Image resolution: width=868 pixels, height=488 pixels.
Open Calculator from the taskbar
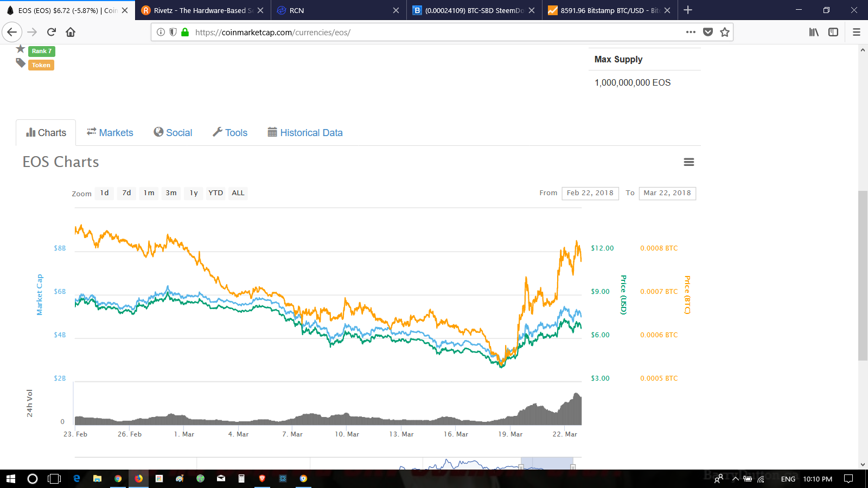[x=241, y=479]
